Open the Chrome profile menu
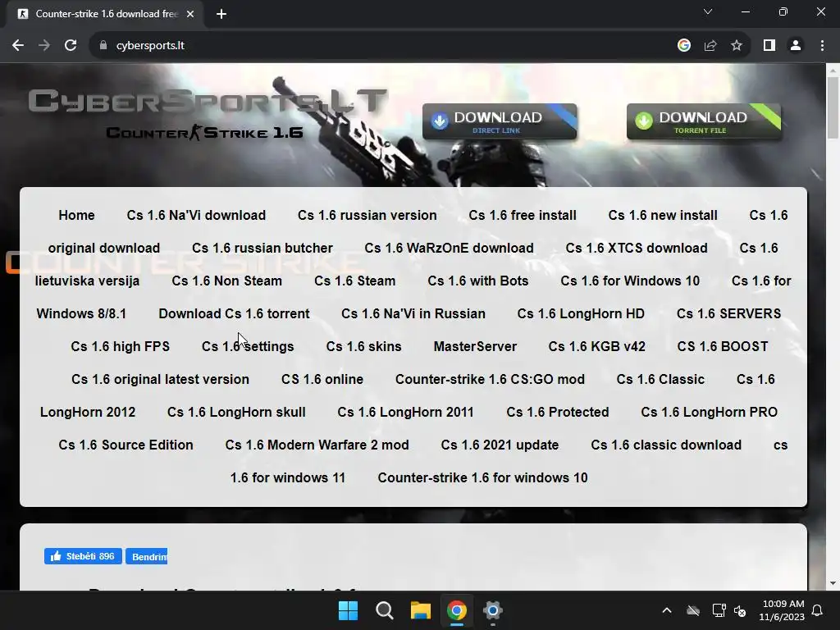 [796, 46]
